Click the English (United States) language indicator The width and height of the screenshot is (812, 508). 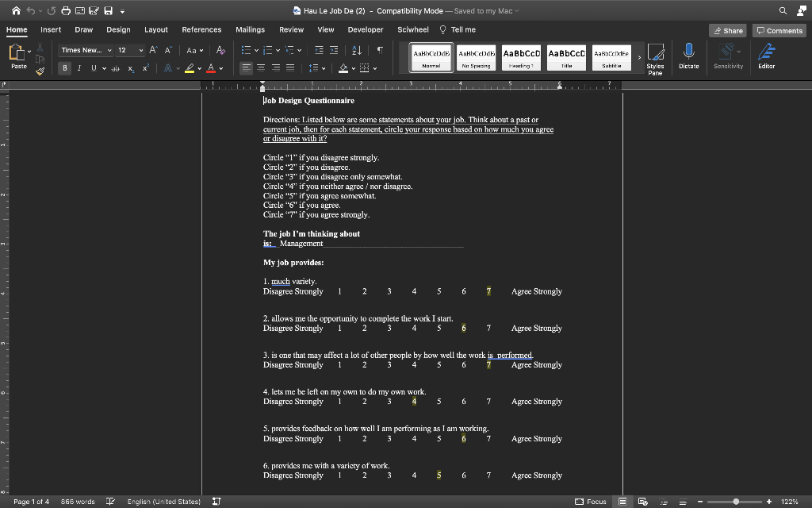(x=163, y=502)
